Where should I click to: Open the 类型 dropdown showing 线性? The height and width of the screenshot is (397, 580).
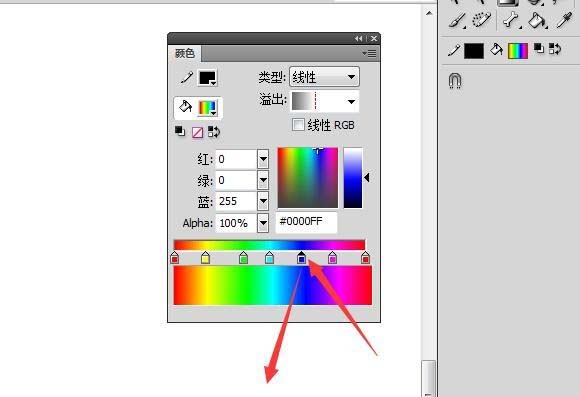(x=324, y=77)
